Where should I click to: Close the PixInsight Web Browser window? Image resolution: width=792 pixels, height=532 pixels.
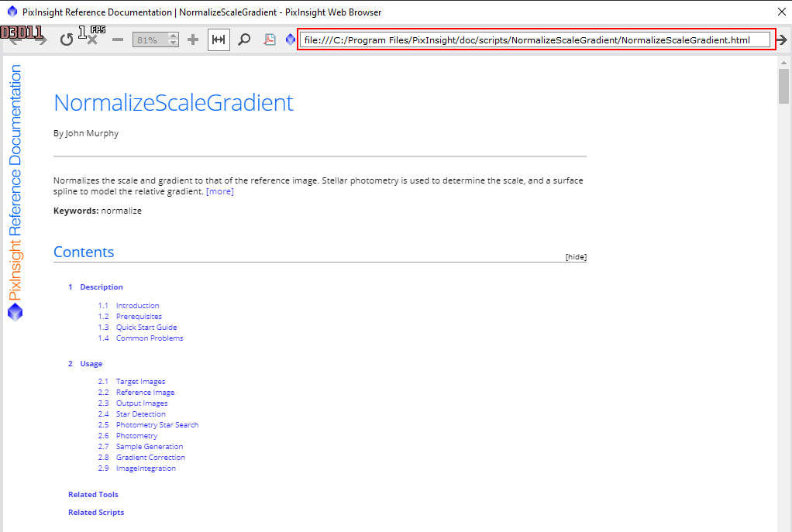pyautogui.click(x=781, y=12)
